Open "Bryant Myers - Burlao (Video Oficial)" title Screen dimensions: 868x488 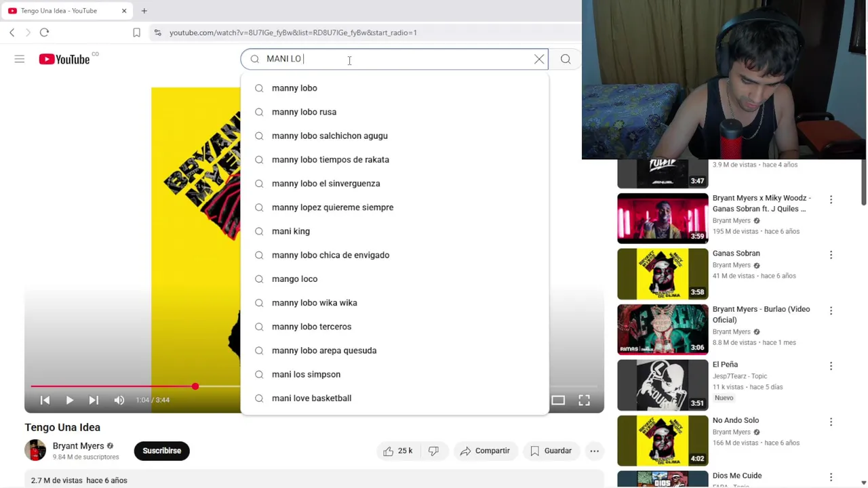coord(761,314)
